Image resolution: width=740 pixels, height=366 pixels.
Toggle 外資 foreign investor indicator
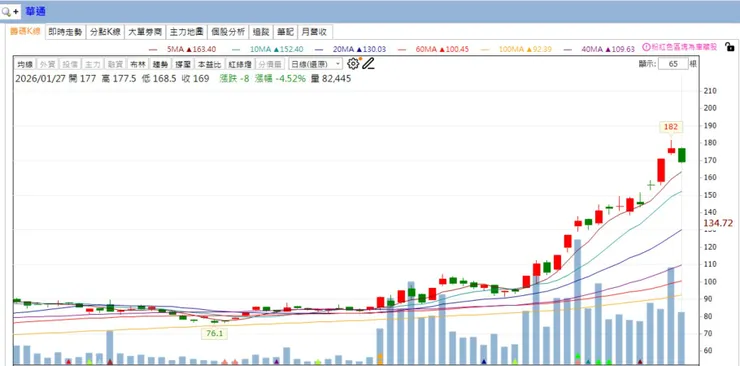click(47, 64)
